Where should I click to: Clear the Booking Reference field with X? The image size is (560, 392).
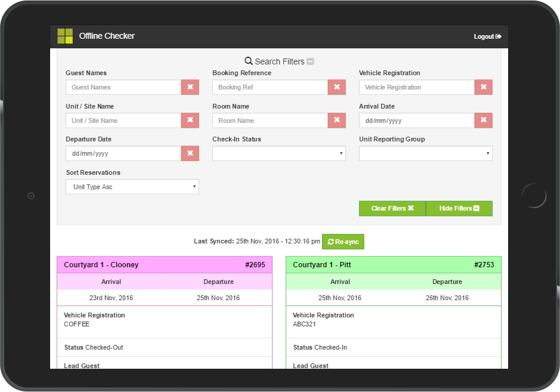point(336,87)
